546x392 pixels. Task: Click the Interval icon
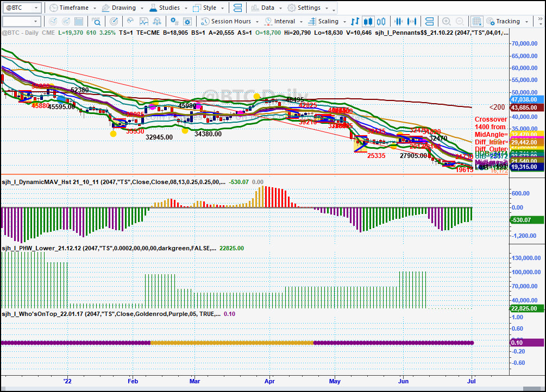268,22
